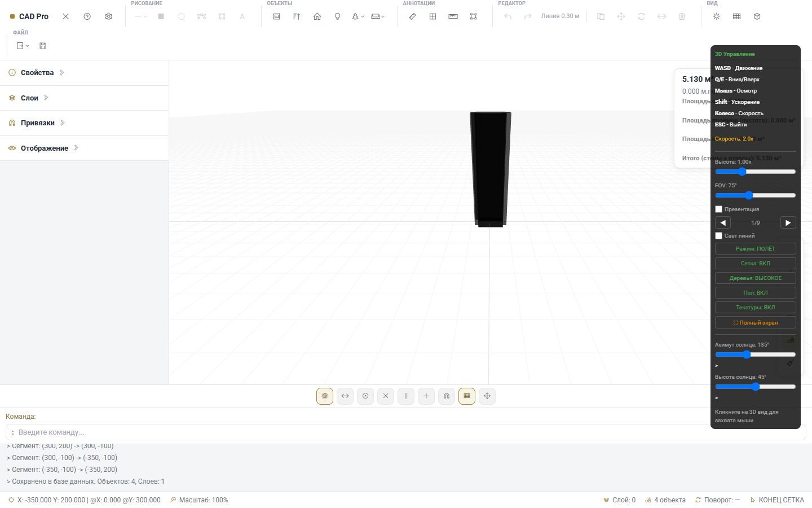This screenshot has width=812, height=508.
Task: Toggle the Текстуры: ВКЛ button
Action: (x=755, y=308)
